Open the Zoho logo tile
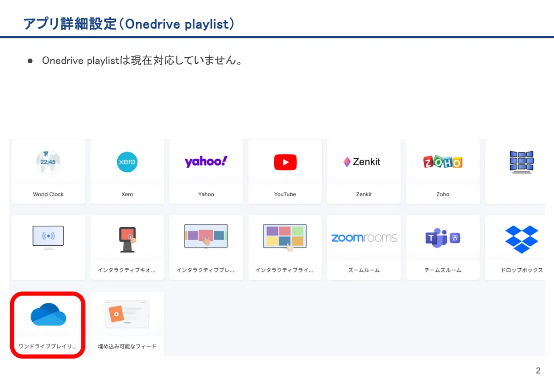Image resolution: width=554 pixels, height=392 pixels. [443, 162]
